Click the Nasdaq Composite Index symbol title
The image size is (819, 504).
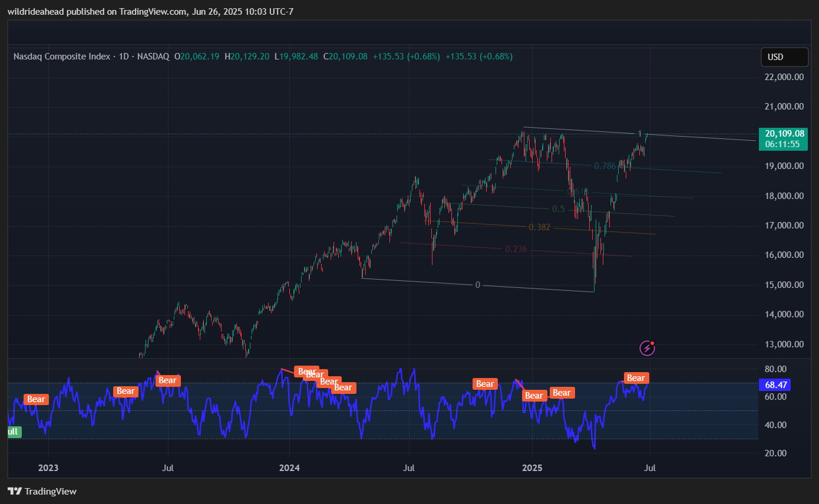point(61,57)
